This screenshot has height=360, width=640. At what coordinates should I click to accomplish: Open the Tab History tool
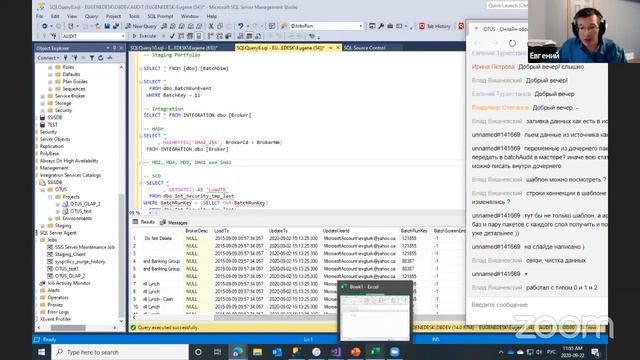click(435, 26)
